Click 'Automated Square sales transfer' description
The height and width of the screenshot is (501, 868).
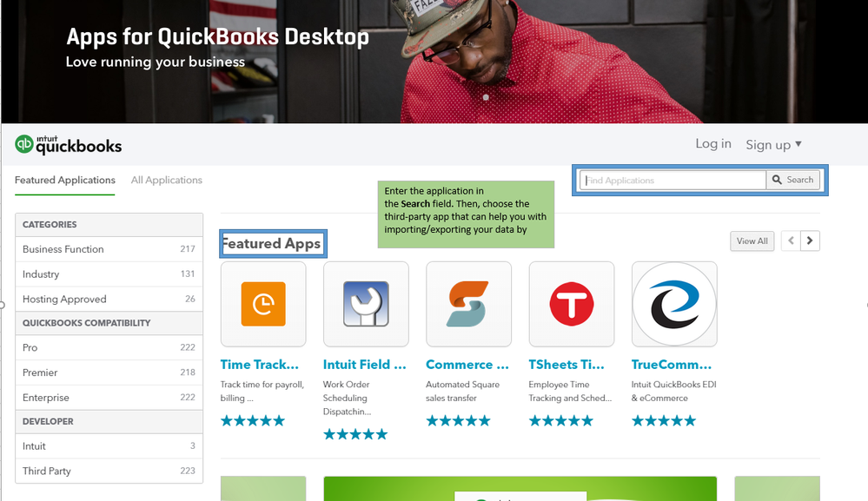(x=463, y=391)
